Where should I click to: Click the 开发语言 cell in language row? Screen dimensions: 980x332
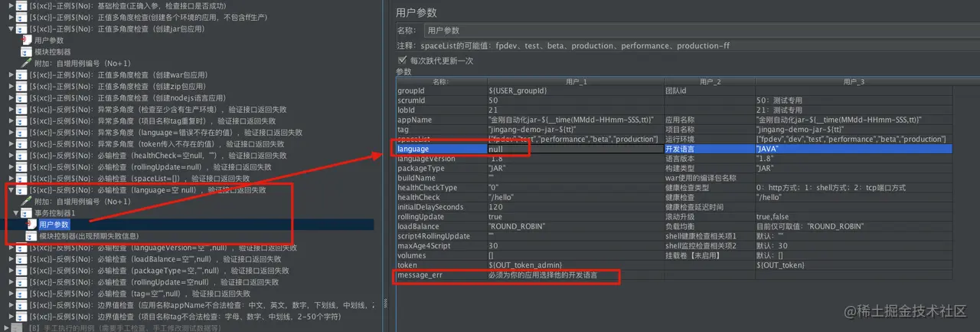(x=709, y=149)
